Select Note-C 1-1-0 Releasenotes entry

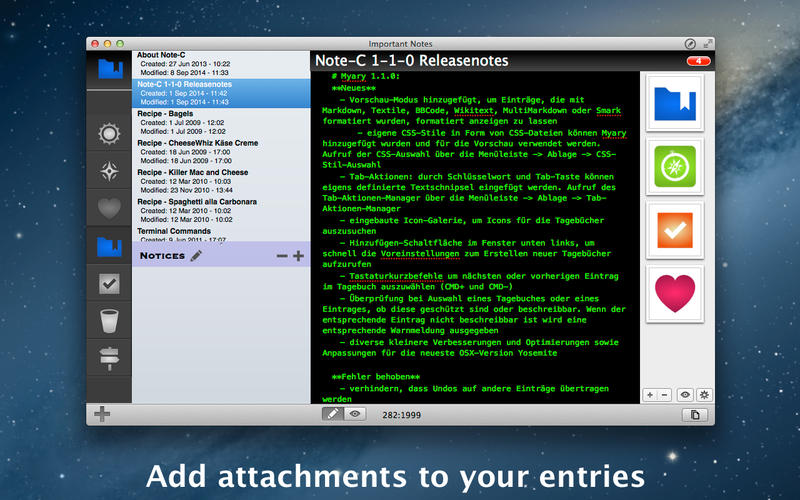coord(221,93)
